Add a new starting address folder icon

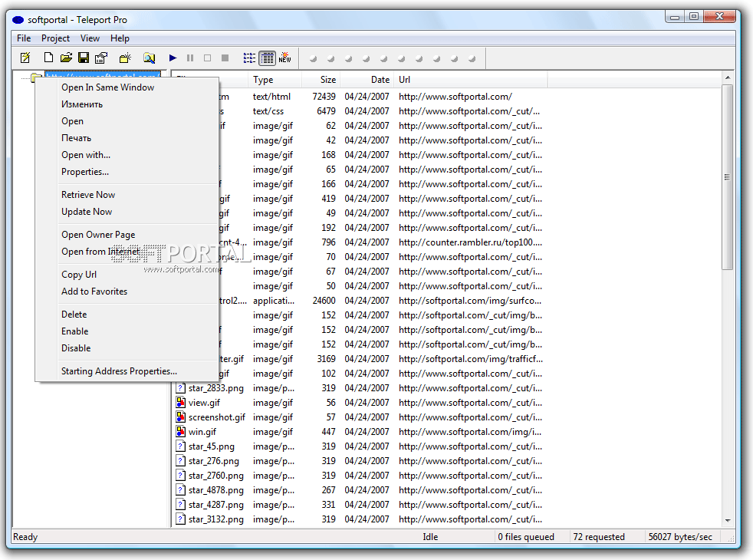125,58
